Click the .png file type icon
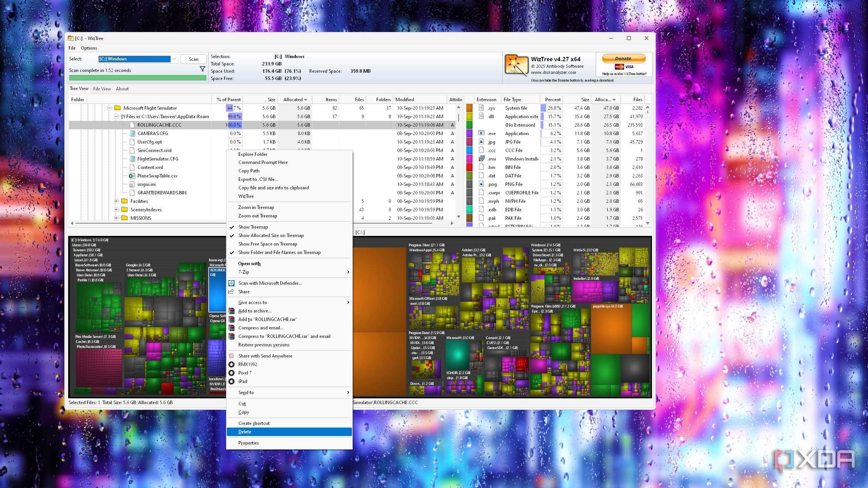The height and width of the screenshot is (488, 868). (x=481, y=184)
